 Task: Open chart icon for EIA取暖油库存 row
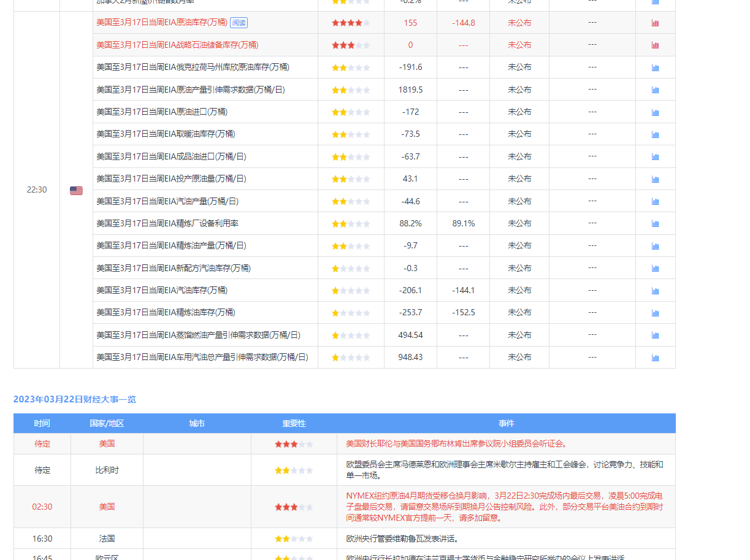(x=655, y=134)
